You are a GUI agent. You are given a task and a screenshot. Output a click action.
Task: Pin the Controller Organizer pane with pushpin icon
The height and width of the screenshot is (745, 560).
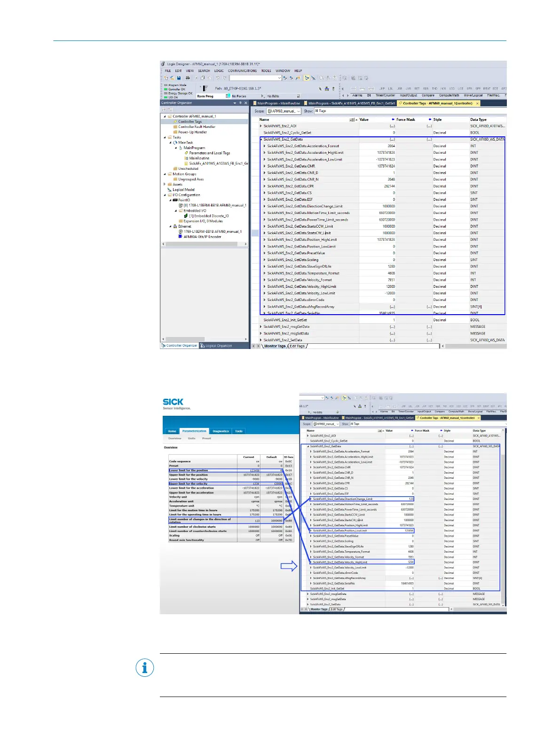point(240,103)
